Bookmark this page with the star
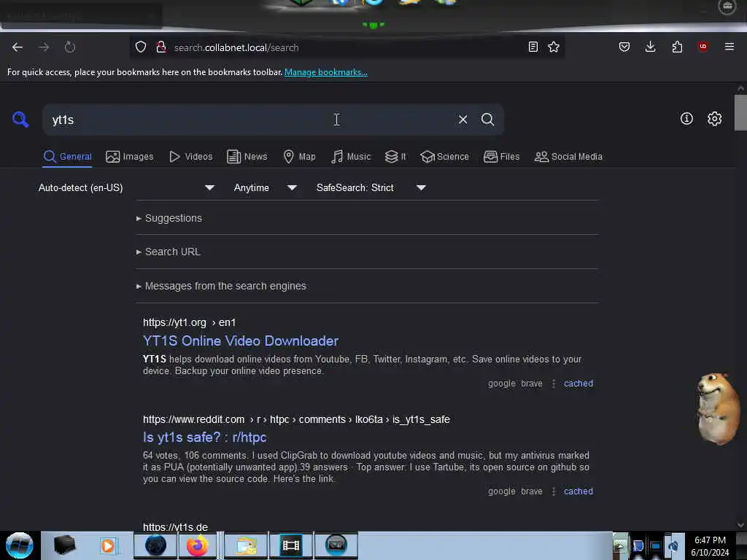 tap(554, 47)
